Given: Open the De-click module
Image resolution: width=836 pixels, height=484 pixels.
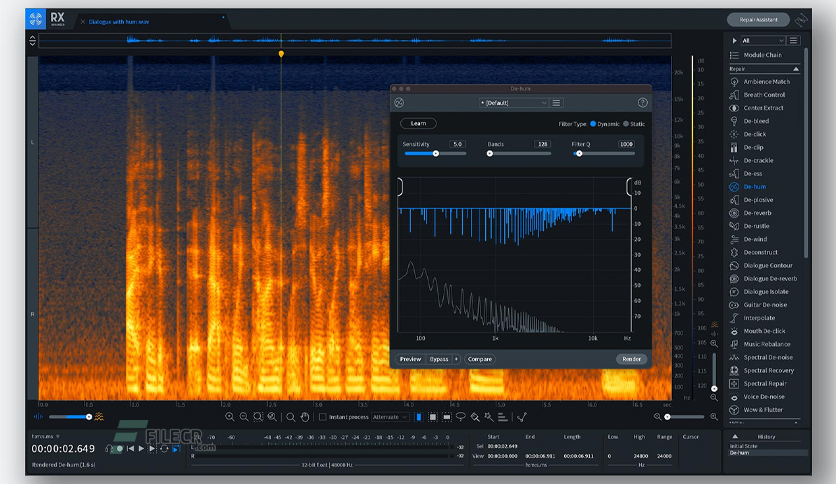Looking at the screenshot, I should pos(747,134).
